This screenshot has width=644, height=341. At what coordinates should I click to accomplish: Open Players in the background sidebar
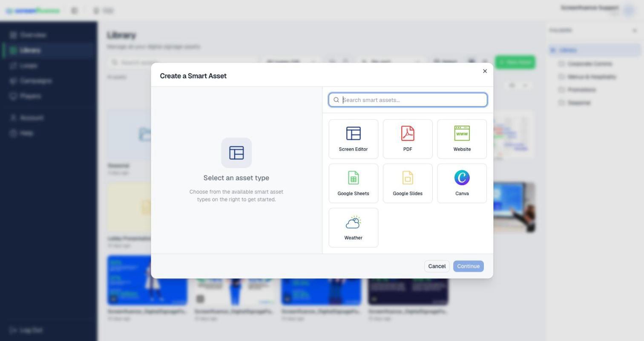[49, 96]
